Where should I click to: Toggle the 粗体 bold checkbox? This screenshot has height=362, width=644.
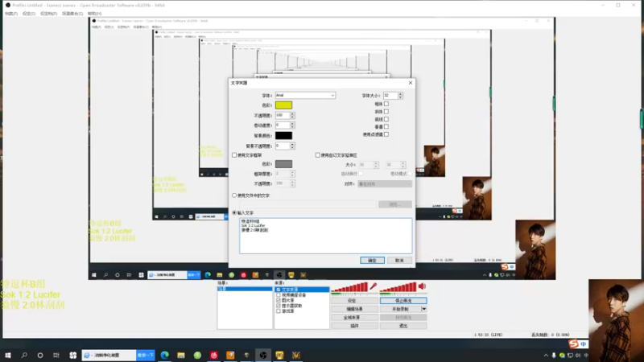pos(386,104)
